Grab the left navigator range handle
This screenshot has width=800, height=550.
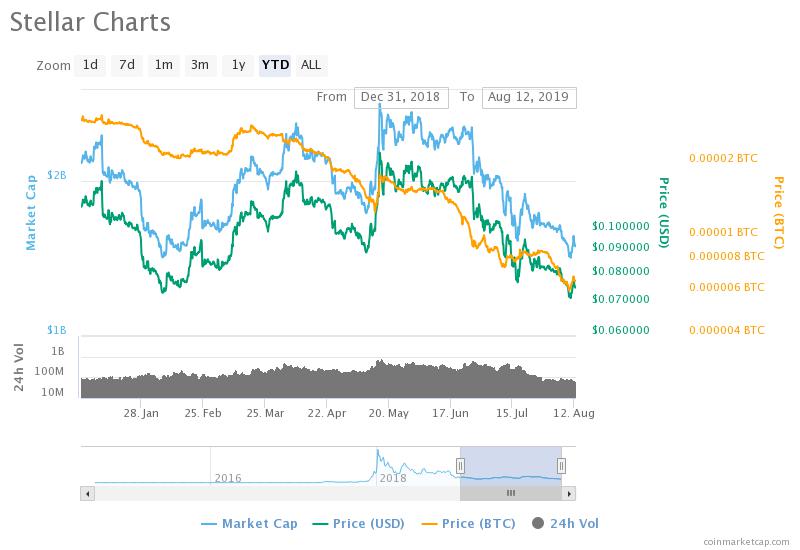(x=460, y=466)
